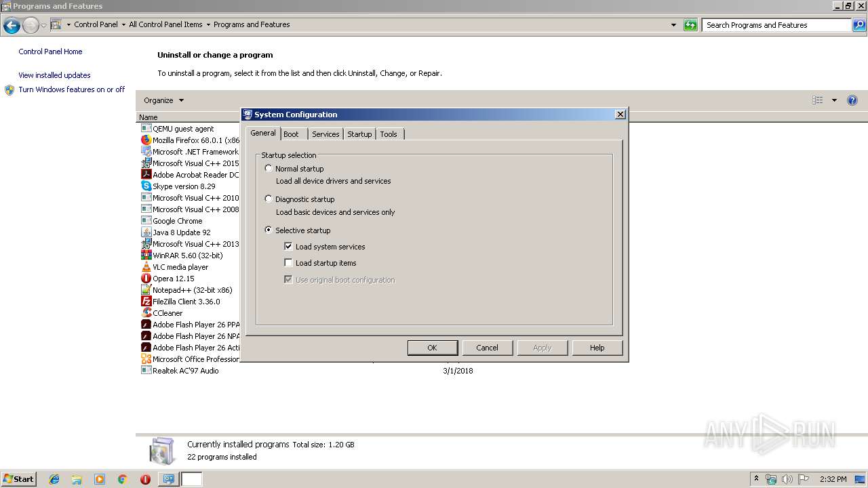Launch Windows Media Player from taskbar
Screen dimensions: 868x488
click(x=100, y=479)
